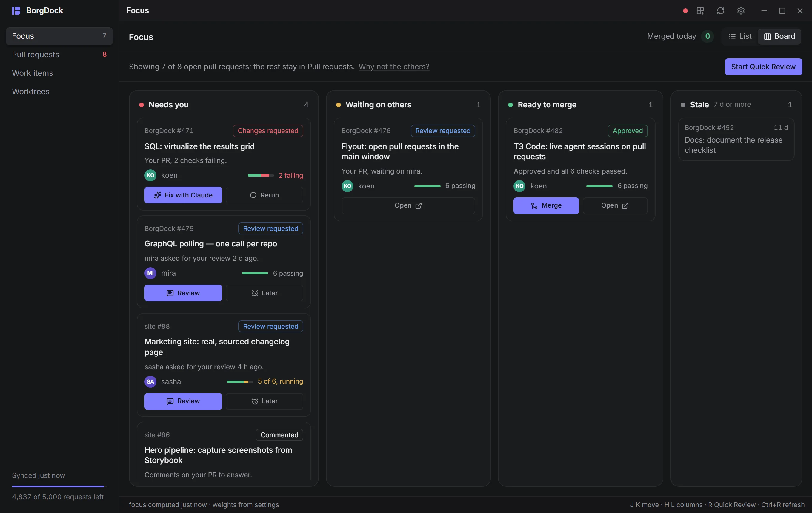The width and height of the screenshot is (812, 513).
Task: Review the Marketing site PR #88
Action: coord(183,401)
